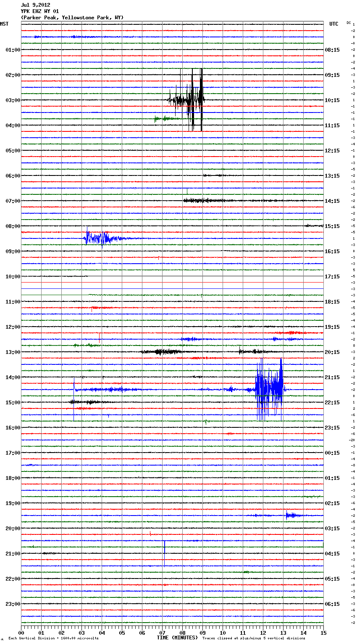Select the 16:00 MST row label

13,428
